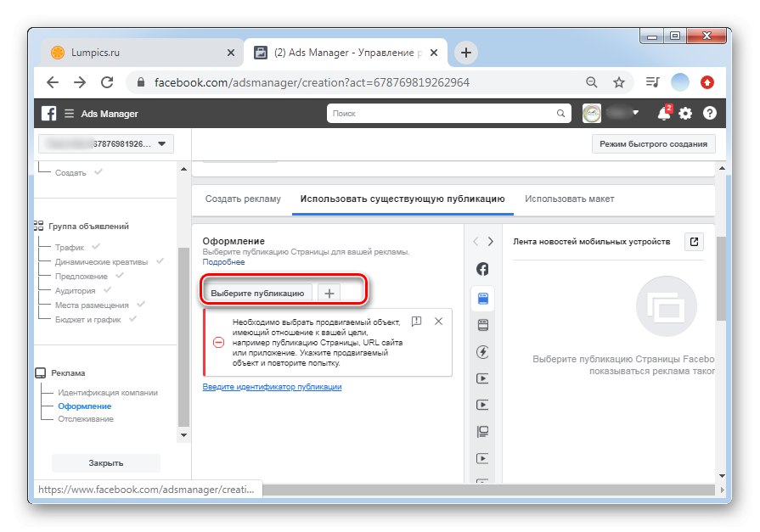The width and height of the screenshot is (760, 532).
Task: Open the help question mark icon
Action: [x=710, y=114]
